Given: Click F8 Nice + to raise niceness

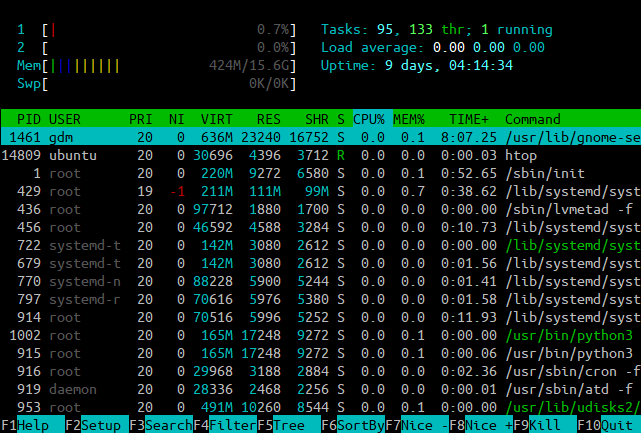Looking at the screenshot, I should 481,425.
